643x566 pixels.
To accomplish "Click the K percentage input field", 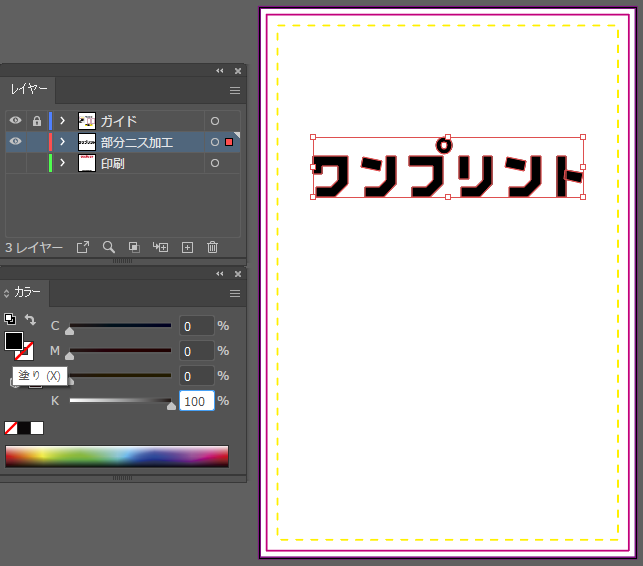I will (196, 401).
